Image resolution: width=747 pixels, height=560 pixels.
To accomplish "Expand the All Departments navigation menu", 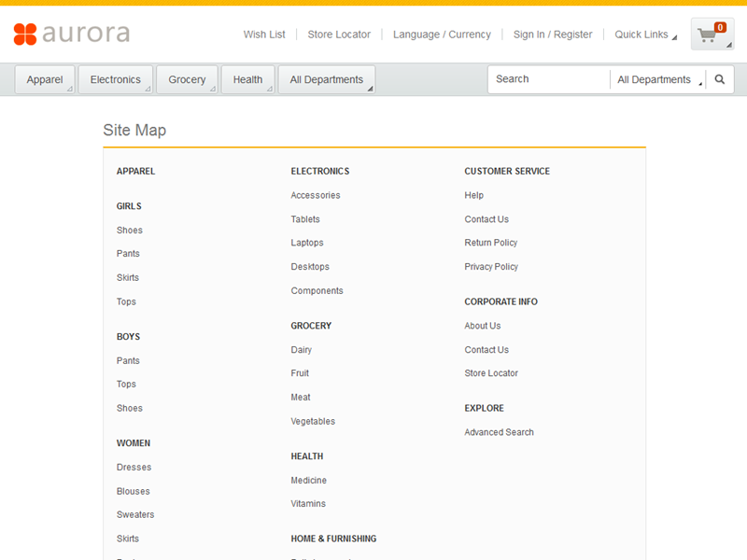I will click(x=327, y=80).
